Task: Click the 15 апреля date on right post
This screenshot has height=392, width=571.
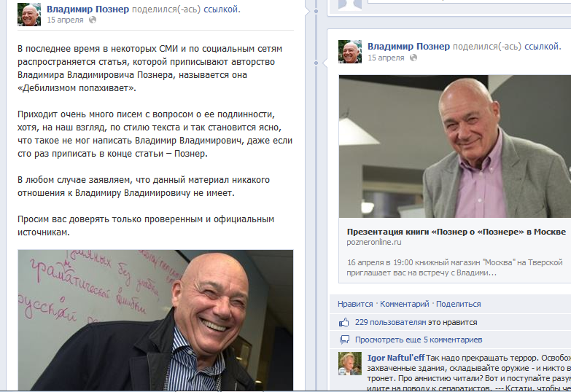Action: [x=386, y=58]
